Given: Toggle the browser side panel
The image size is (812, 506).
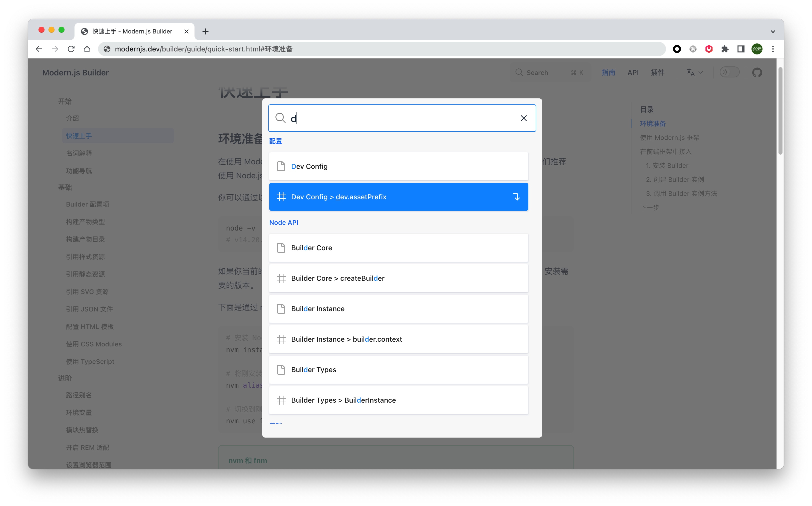Looking at the screenshot, I should (x=741, y=49).
